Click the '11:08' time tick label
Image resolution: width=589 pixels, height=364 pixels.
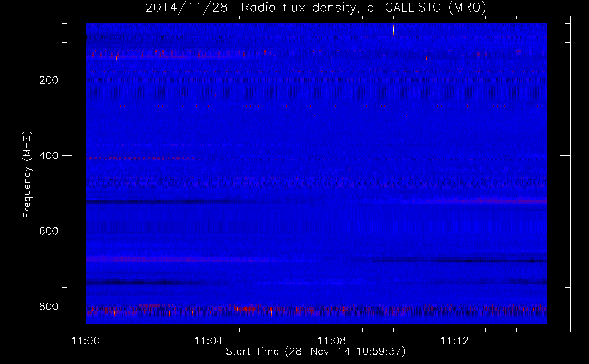[x=332, y=341]
